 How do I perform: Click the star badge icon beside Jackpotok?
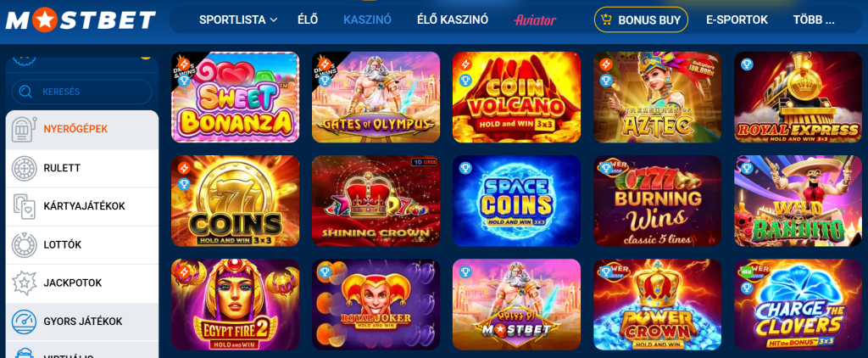coord(25,282)
